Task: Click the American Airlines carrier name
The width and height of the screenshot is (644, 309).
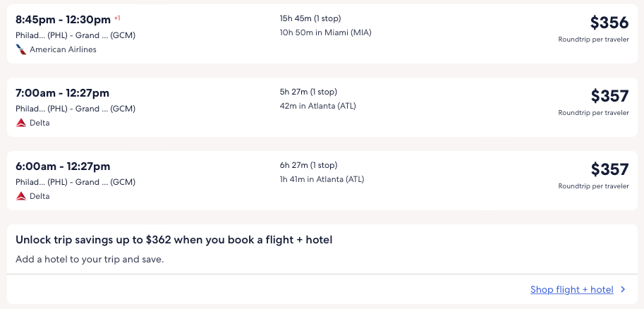Action: point(63,49)
